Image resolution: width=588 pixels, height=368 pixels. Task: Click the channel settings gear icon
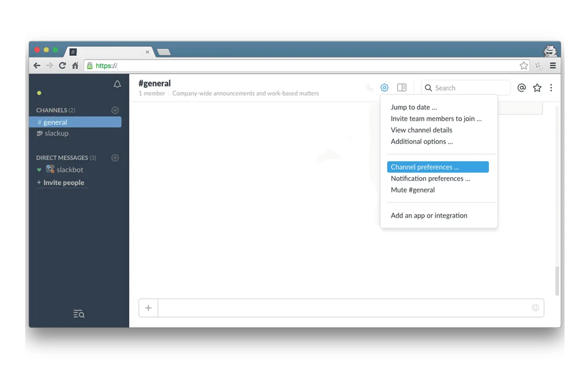coord(384,88)
